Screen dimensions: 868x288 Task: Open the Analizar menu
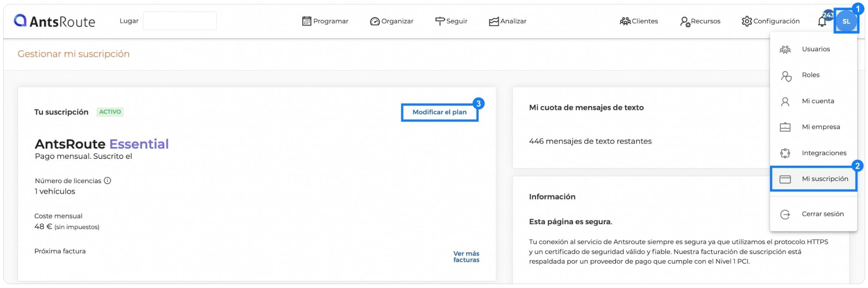pos(508,22)
